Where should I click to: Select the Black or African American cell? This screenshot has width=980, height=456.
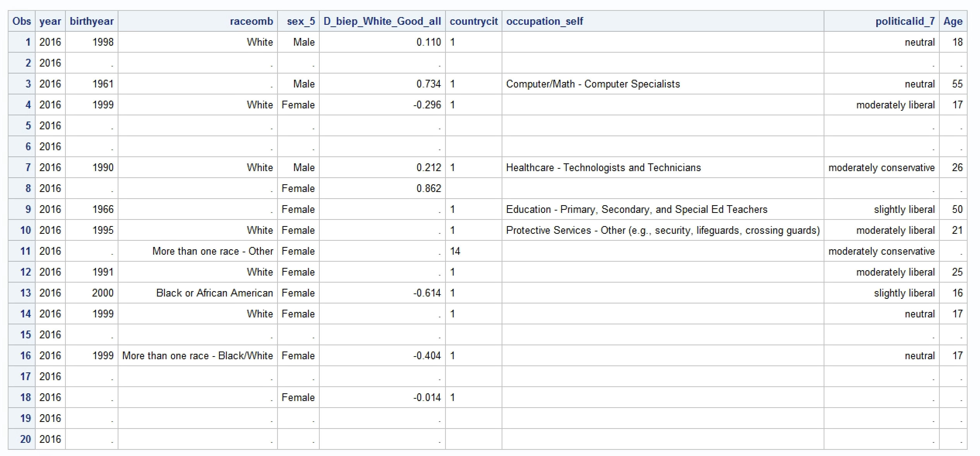pos(214,293)
